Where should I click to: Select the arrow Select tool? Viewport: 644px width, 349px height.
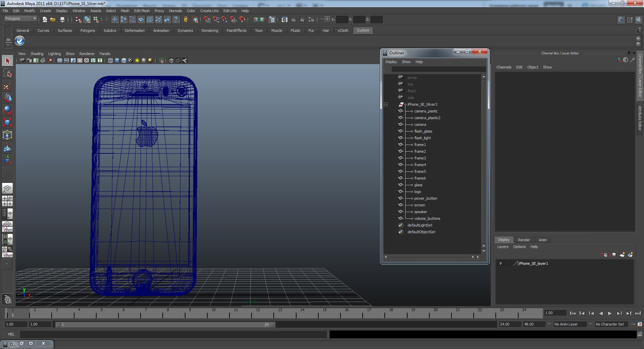(x=7, y=61)
